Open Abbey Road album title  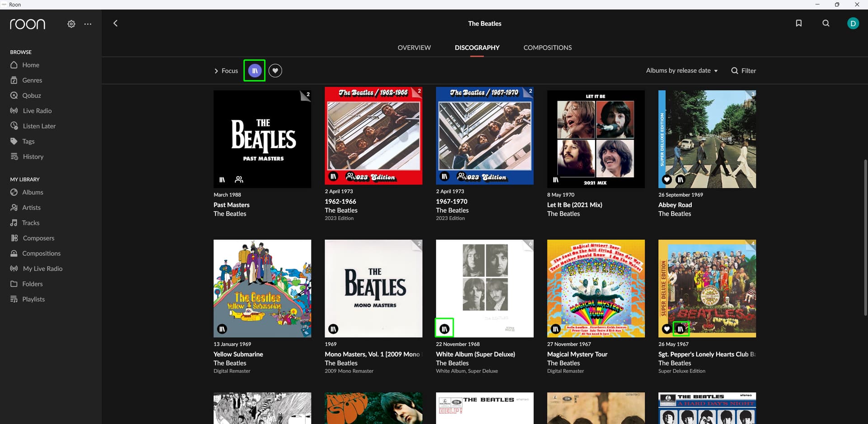[x=675, y=205]
